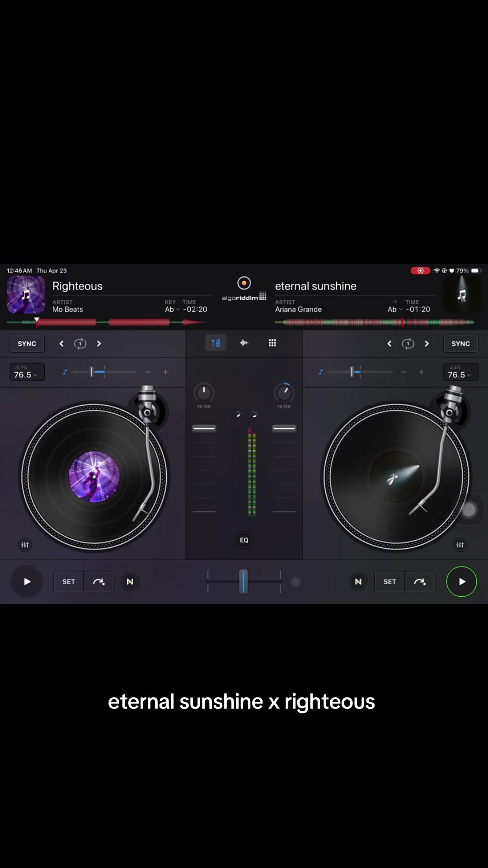Nudge left deck tempo up with plus
The height and width of the screenshot is (868, 488).
(165, 372)
